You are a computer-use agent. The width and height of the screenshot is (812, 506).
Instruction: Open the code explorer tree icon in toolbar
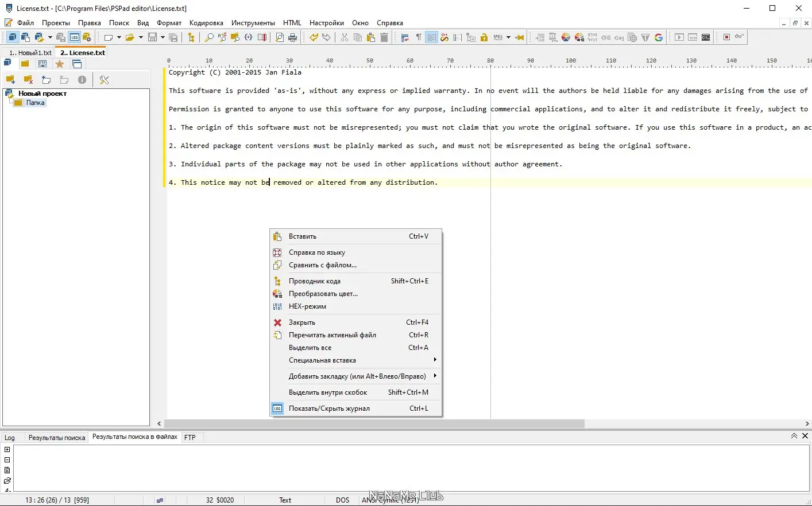click(191, 37)
